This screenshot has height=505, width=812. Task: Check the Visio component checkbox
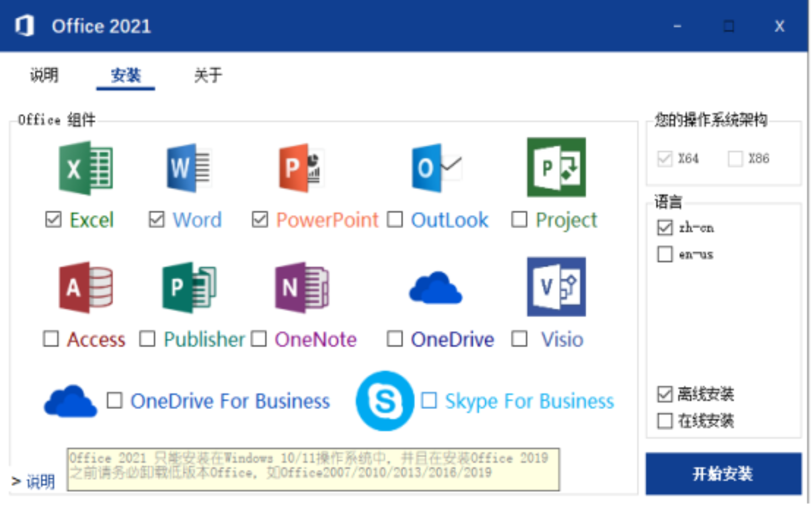(519, 339)
